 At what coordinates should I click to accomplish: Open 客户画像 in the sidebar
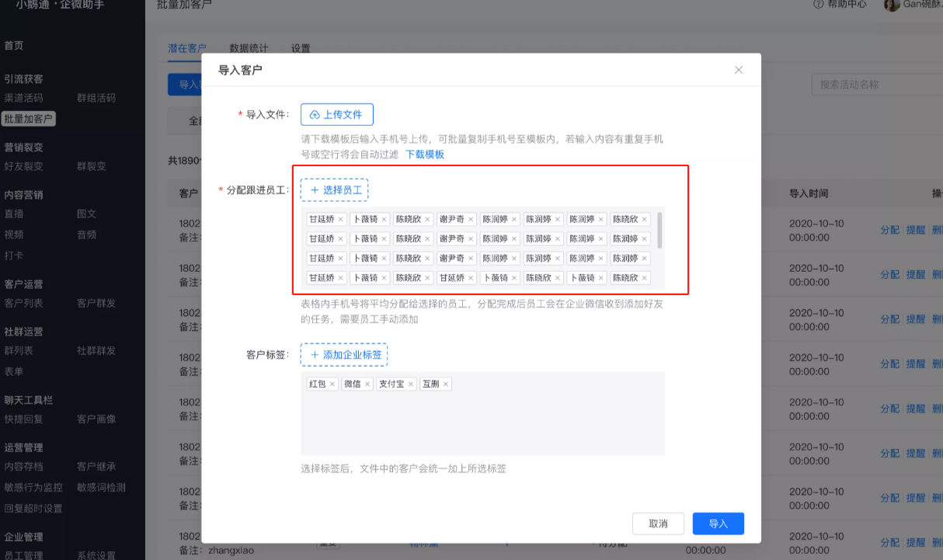tap(96, 419)
